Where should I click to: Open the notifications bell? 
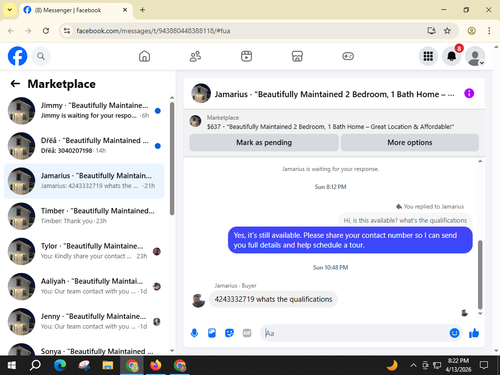click(451, 56)
